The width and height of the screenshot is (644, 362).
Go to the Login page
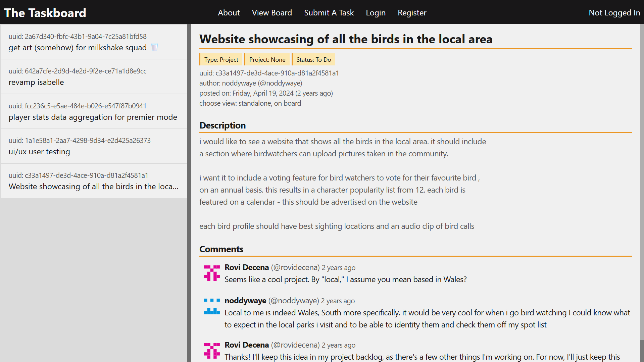(376, 12)
